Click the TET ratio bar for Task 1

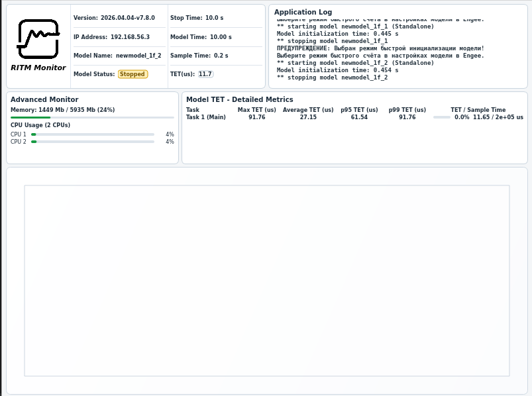pos(442,117)
